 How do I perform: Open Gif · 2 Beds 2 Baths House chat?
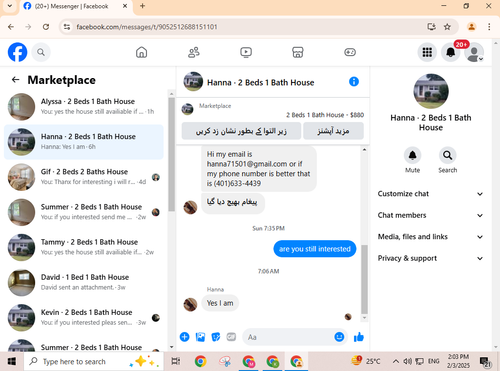[x=84, y=177]
